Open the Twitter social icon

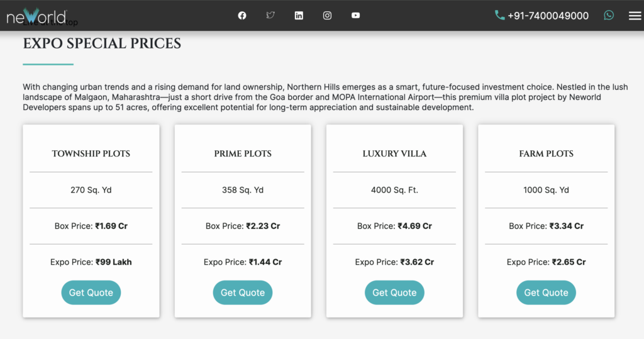tap(270, 16)
